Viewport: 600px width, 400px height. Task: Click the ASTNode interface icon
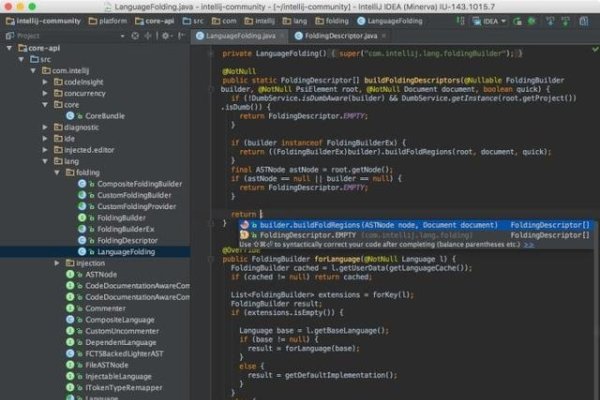click(70, 274)
